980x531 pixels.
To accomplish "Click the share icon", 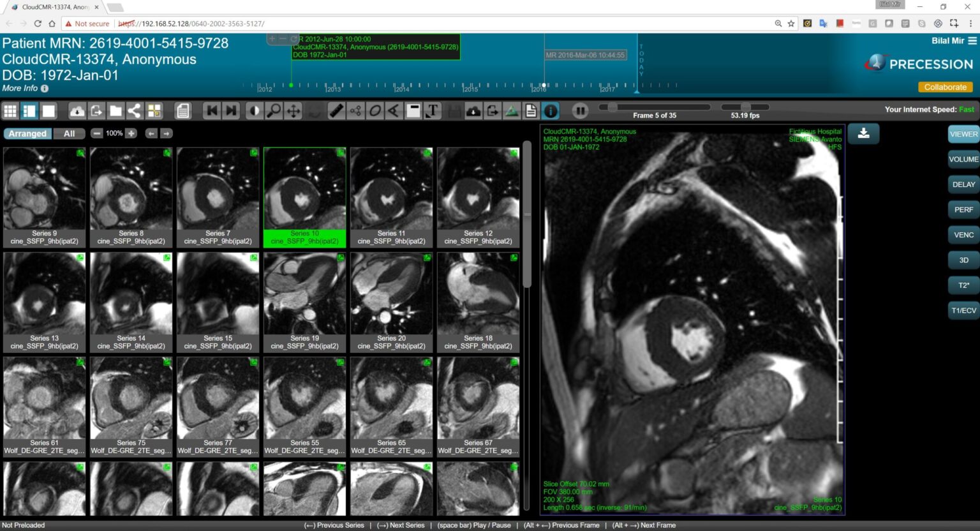I will coord(135,111).
